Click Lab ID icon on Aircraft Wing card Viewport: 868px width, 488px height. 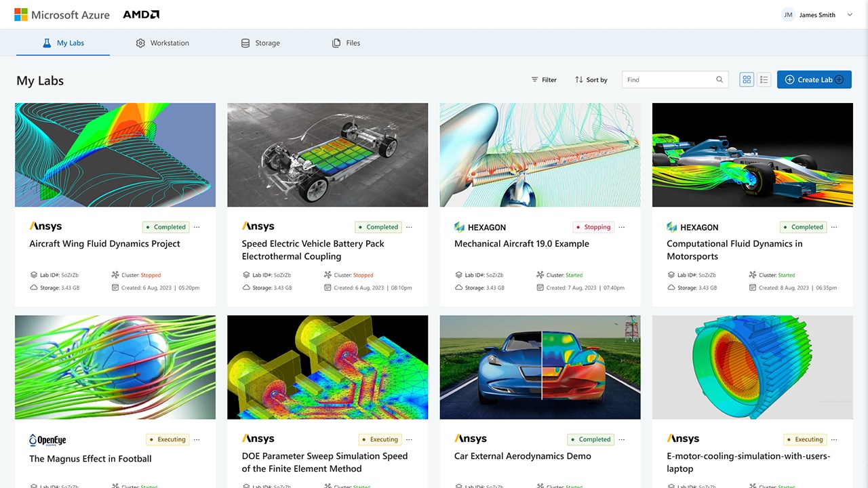click(34, 275)
